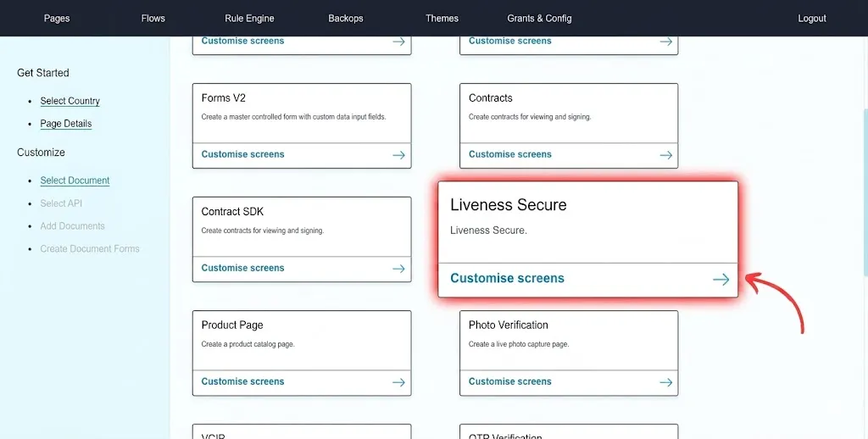This screenshot has height=439, width=868.
Task: Click the arrow icon on Contract SDK card
Action: 398,269
